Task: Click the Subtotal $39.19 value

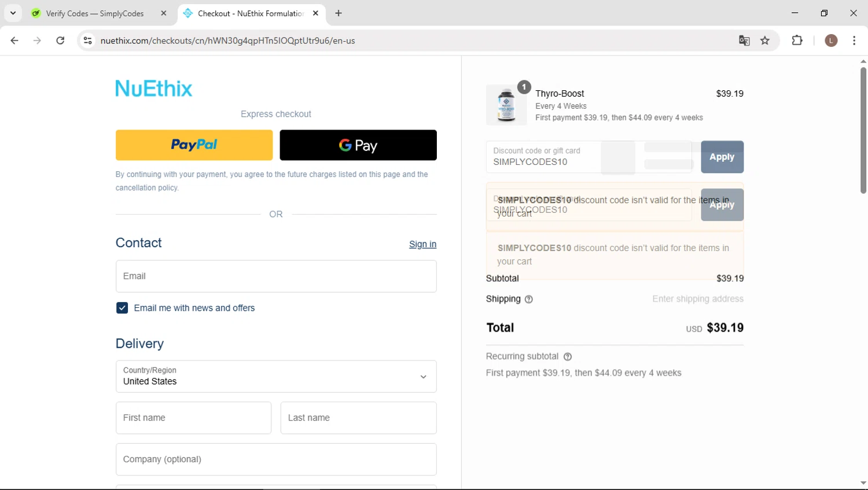Action: click(x=730, y=278)
